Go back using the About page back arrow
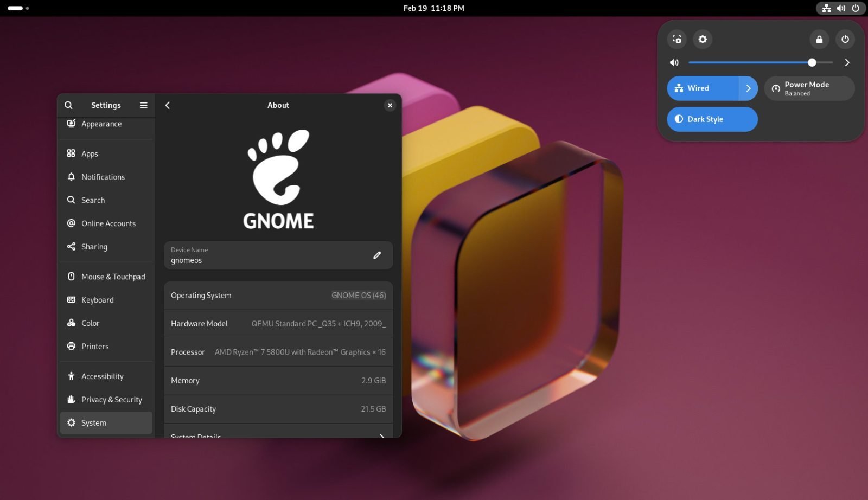The height and width of the screenshot is (500, 868). pos(168,105)
